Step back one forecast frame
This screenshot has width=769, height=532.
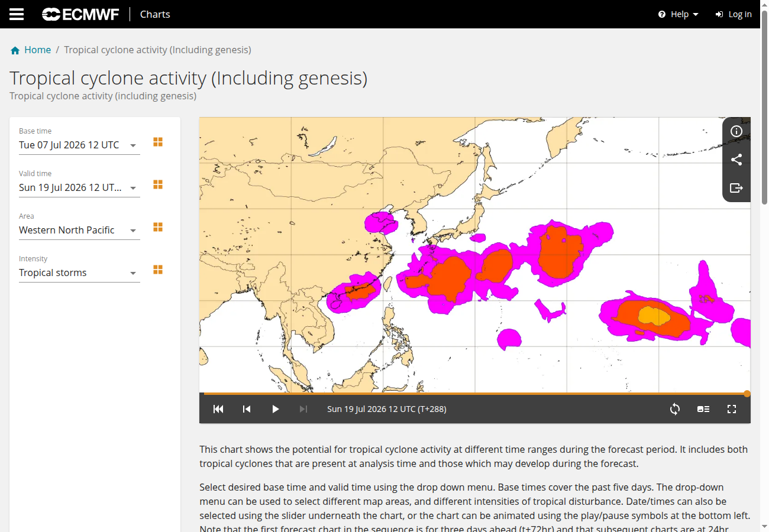(247, 409)
